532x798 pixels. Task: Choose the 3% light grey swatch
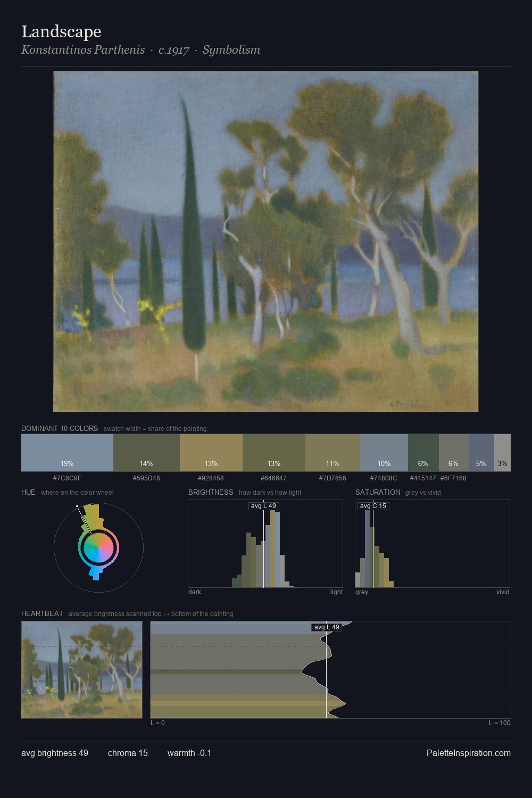pos(502,453)
